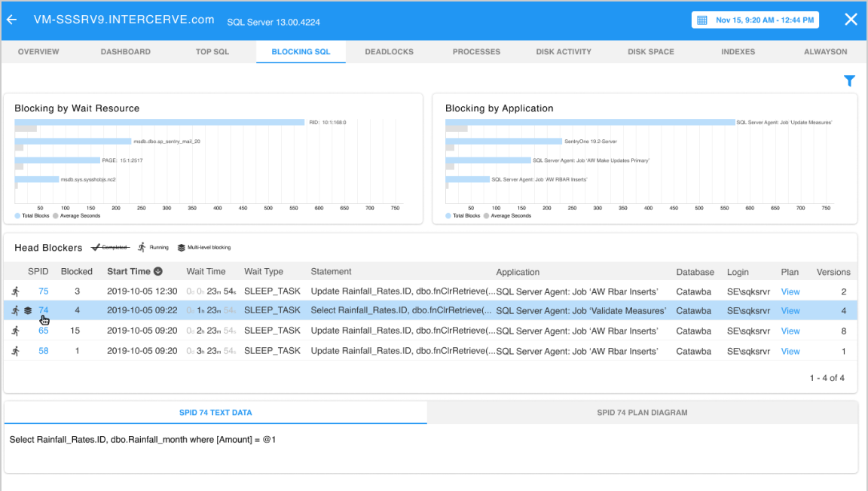The width and height of the screenshot is (868, 491).
Task: Toggle Multi-level blocking legend filter
Action: click(x=204, y=247)
